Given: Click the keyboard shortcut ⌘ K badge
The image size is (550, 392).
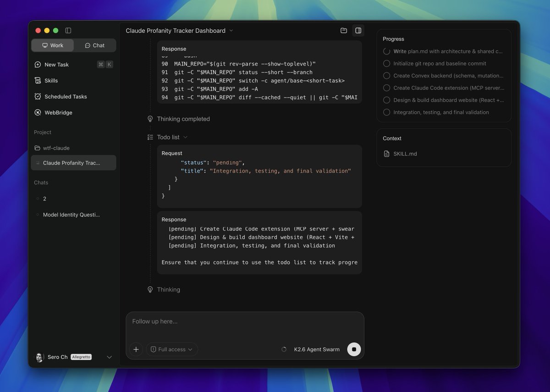Looking at the screenshot, I should 105,65.
